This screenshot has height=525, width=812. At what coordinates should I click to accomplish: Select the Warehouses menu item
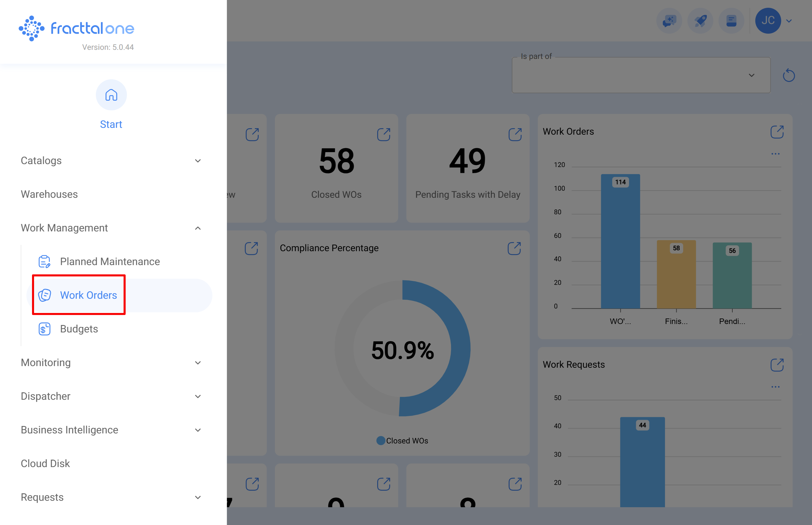(x=50, y=194)
